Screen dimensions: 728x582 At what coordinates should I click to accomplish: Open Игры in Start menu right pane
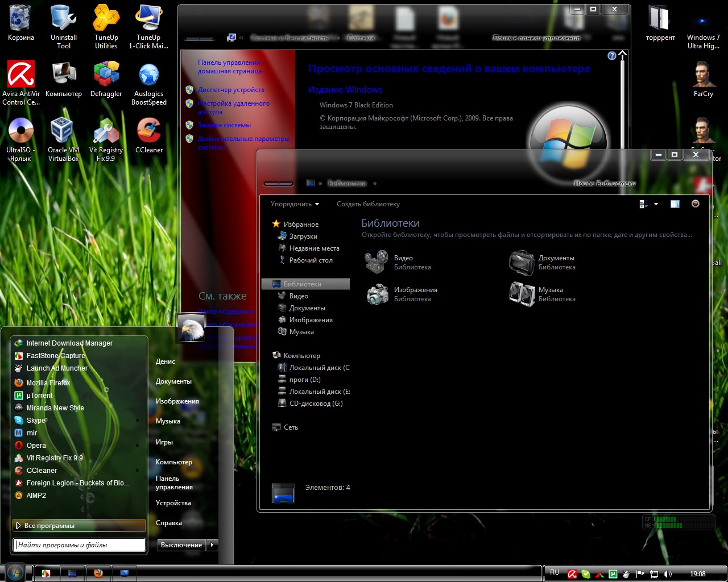point(164,442)
